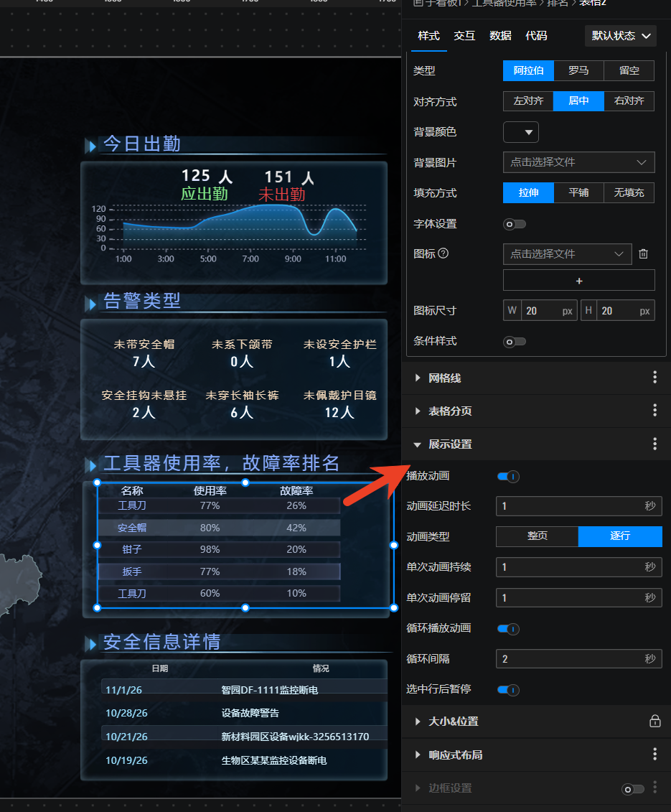Select the 整页 animation type
The height and width of the screenshot is (812, 671).
tap(537, 536)
